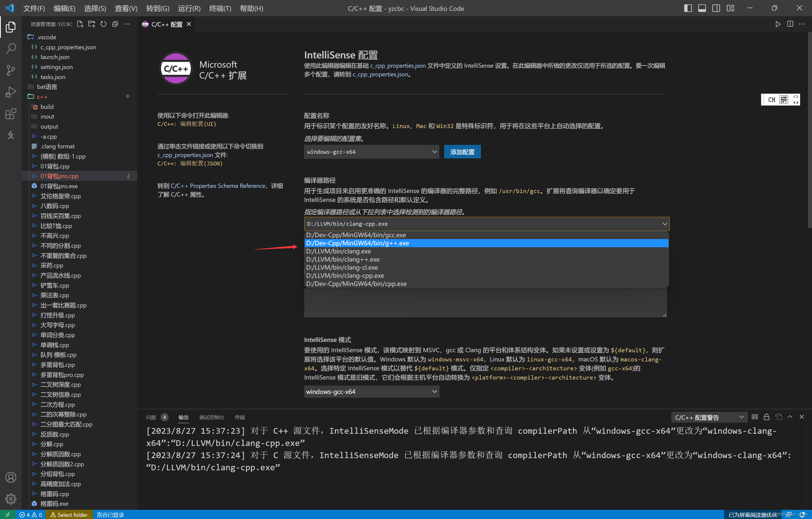
Task: Open explorer more actions ellipsis
Action: 127,24
